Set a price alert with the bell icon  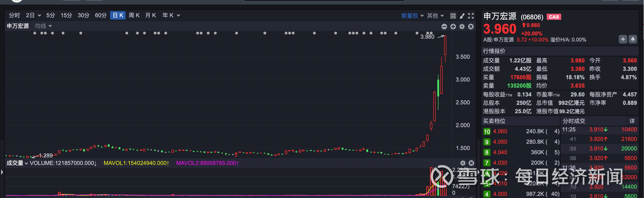click(x=633, y=39)
